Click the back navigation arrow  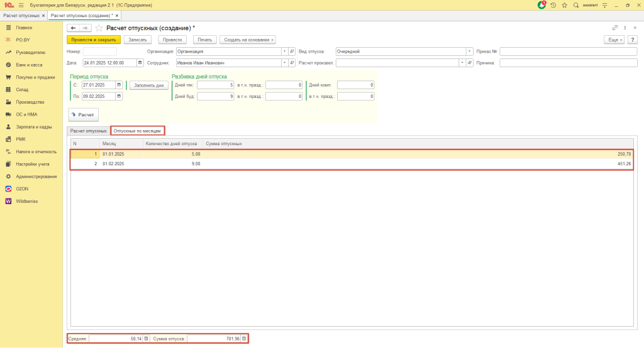point(73,28)
